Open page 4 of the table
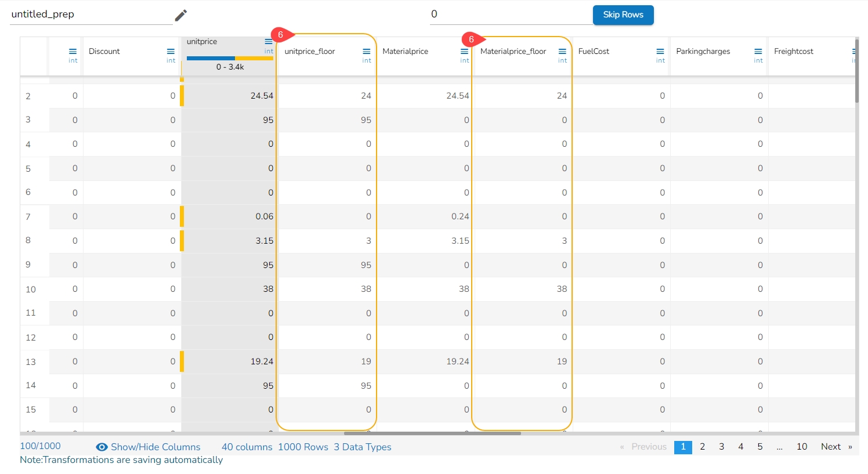Screen dimensions: 868x474 [x=740, y=446]
